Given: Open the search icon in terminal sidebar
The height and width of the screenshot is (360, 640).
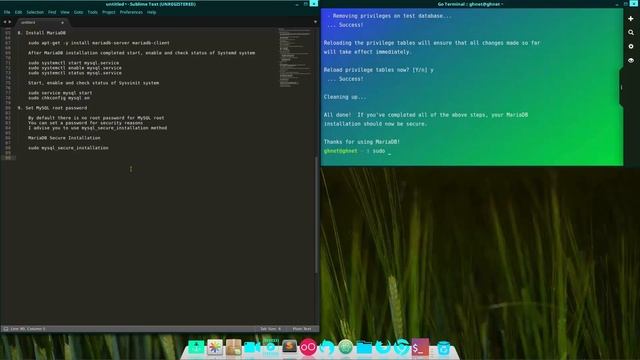Looking at the screenshot, I should coord(631,33).
